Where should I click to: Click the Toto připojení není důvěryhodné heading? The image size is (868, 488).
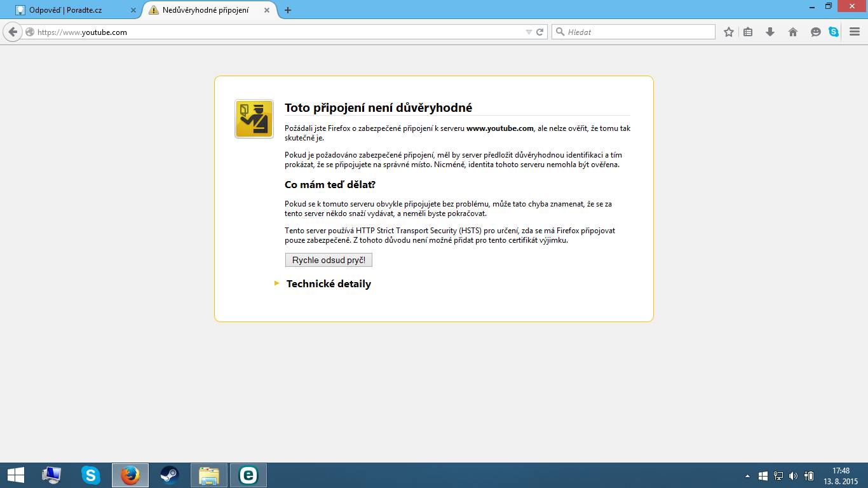(378, 108)
